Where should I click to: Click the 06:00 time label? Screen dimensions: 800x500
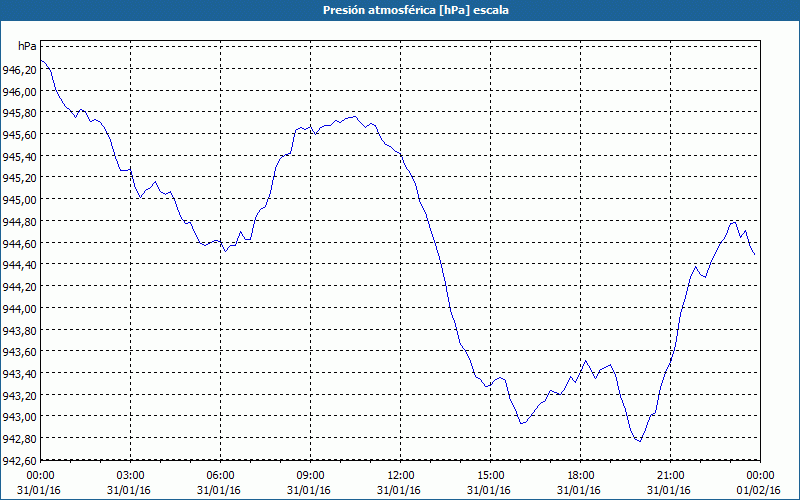[x=220, y=476]
